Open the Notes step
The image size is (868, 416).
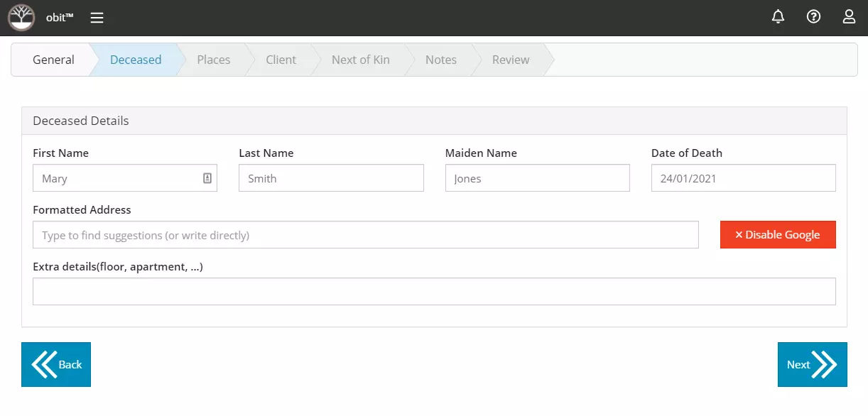click(x=441, y=60)
